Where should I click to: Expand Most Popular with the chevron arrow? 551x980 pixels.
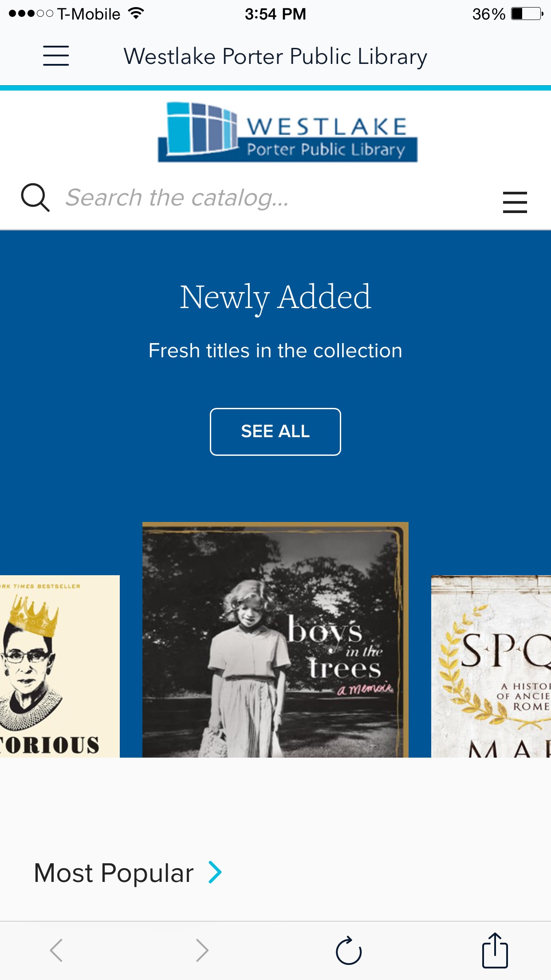(x=215, y=872)
